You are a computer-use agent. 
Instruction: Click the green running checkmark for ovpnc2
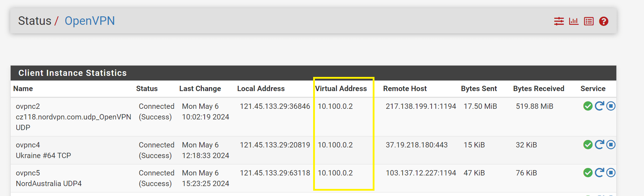coord(588,106)
